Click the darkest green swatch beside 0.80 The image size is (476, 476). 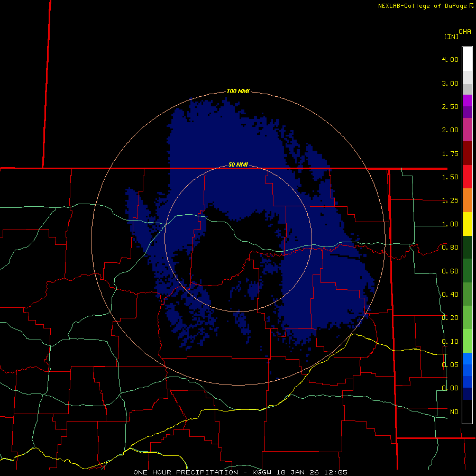pyautogui.click(x=467, y=248)
